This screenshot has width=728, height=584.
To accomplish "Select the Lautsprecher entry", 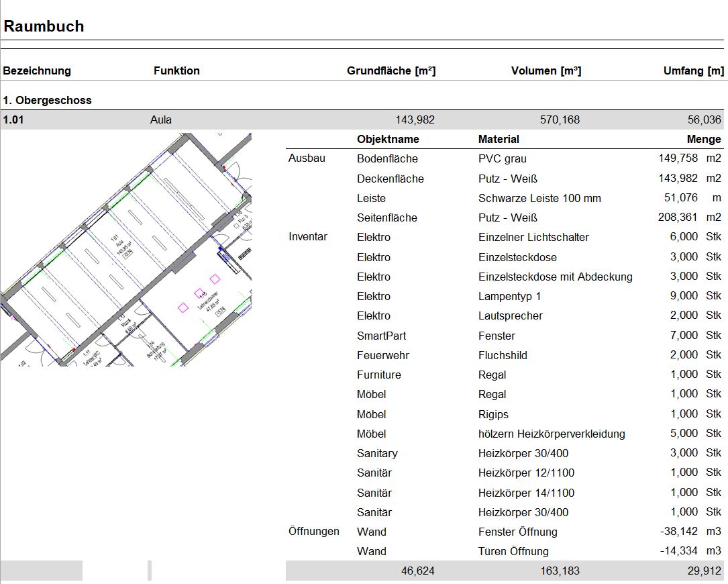I will (x=510, y=316).
